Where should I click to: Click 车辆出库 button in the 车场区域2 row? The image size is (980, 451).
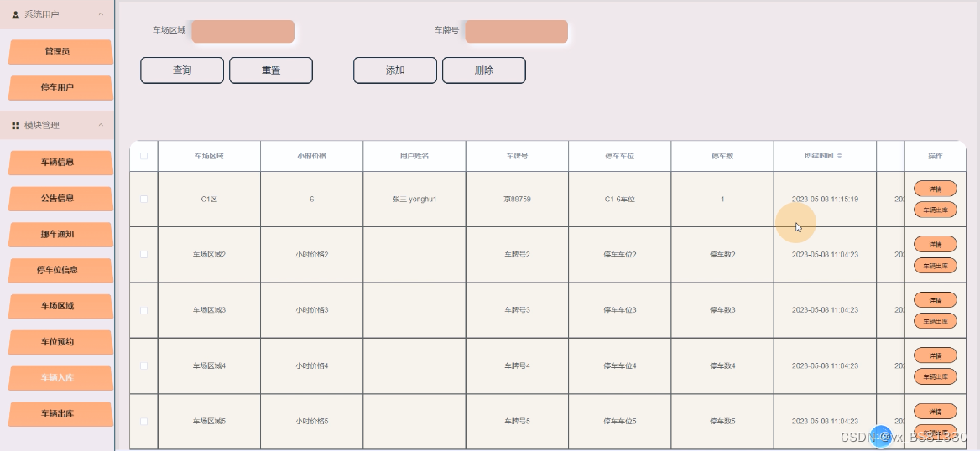point(935,266)
